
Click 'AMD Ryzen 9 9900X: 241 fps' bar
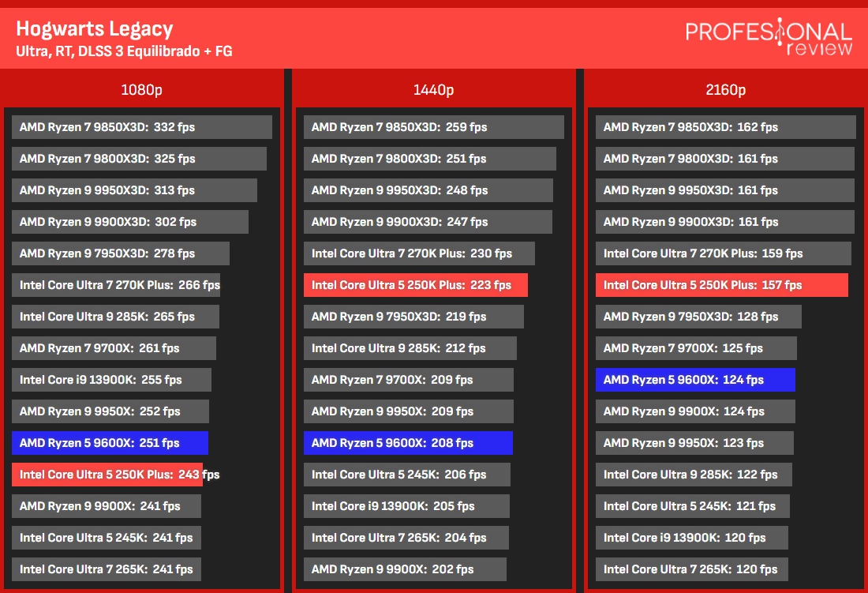(x=107, y=506)
